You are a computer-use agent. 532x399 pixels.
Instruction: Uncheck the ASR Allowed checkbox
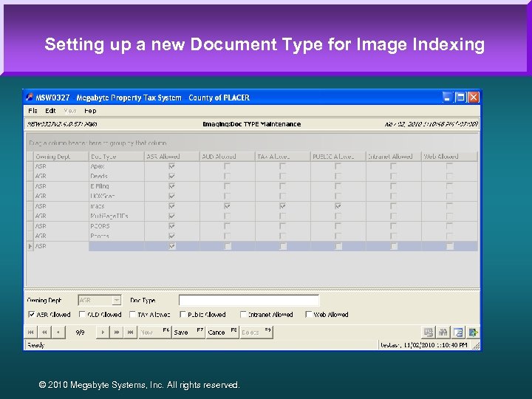click(x=31, y=315)
